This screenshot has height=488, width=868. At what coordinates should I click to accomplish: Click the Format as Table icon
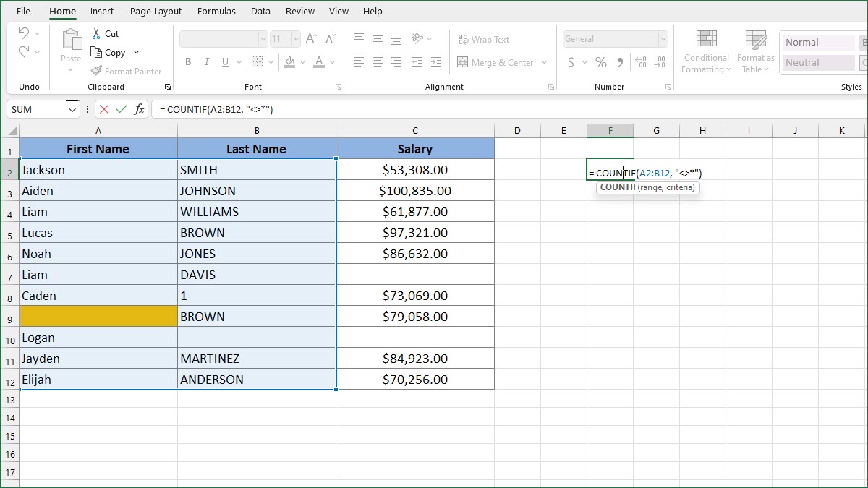(x=755, y=51)
